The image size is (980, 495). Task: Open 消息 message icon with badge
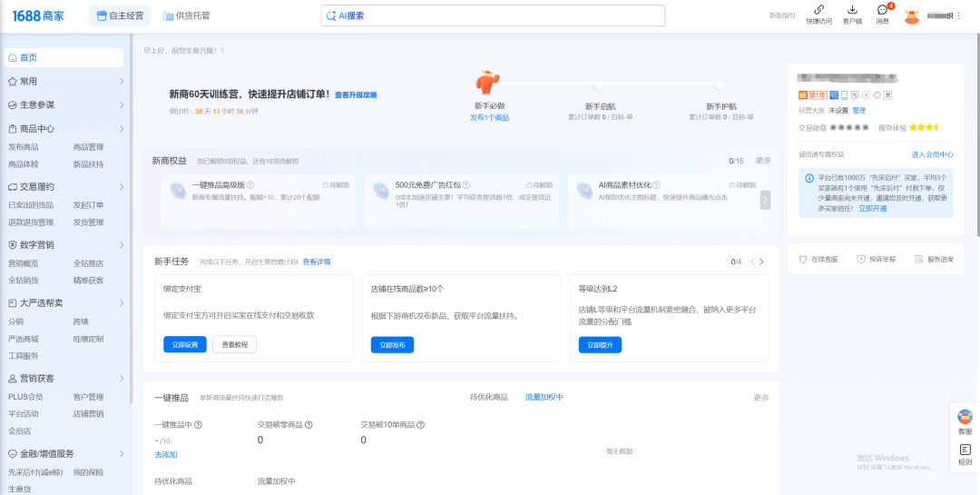[x=883, y=10]
